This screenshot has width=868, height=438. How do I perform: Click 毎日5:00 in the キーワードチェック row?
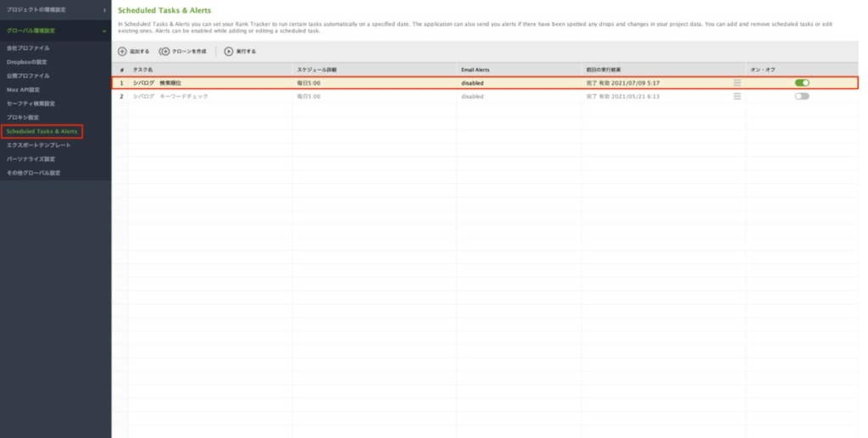(309, 97)
